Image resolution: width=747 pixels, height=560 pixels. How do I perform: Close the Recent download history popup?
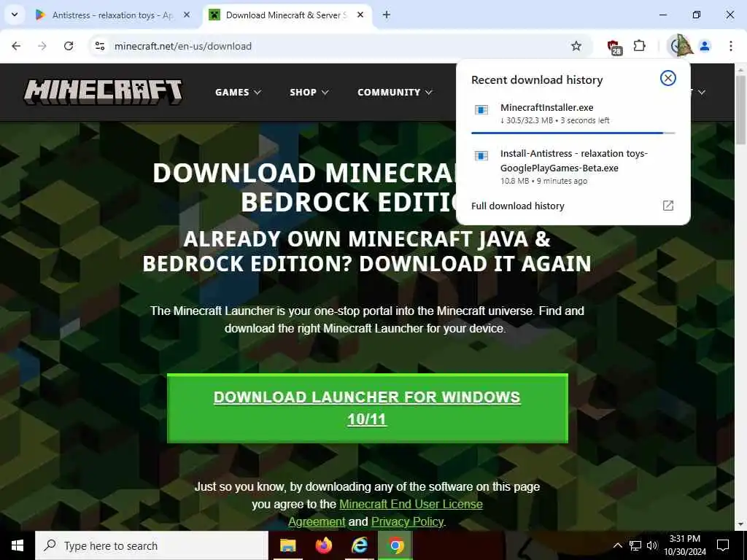(x=668, y=78)
